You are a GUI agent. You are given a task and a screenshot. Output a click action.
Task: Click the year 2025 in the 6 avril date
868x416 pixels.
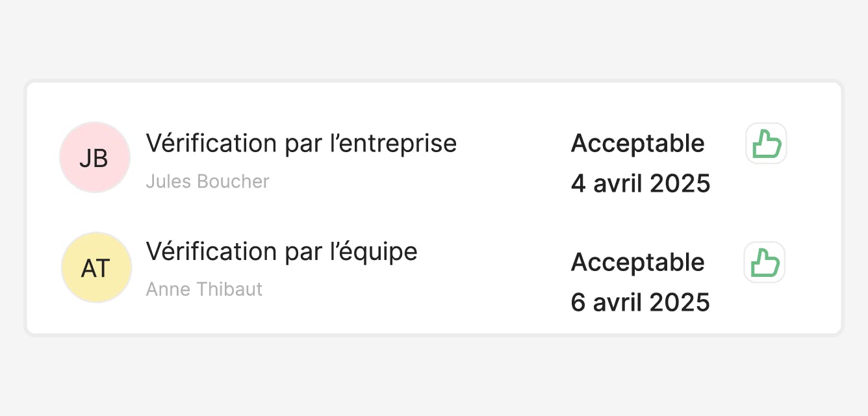pyautogui.click(x=680, y=303)
